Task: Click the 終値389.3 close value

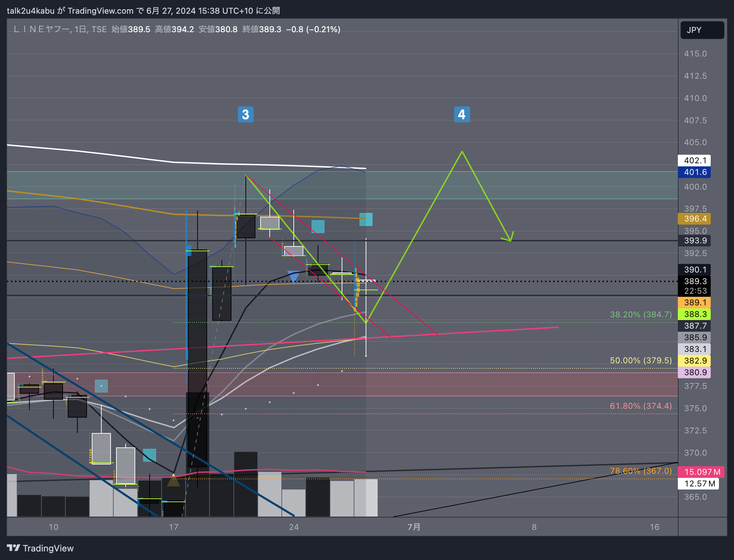Action: tap(262, 29)
